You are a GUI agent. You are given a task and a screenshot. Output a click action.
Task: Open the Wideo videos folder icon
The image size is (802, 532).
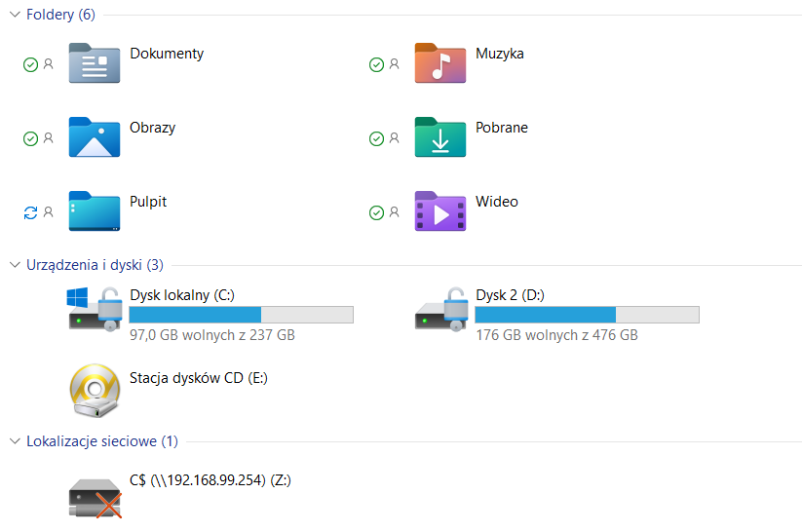point(440,211)
